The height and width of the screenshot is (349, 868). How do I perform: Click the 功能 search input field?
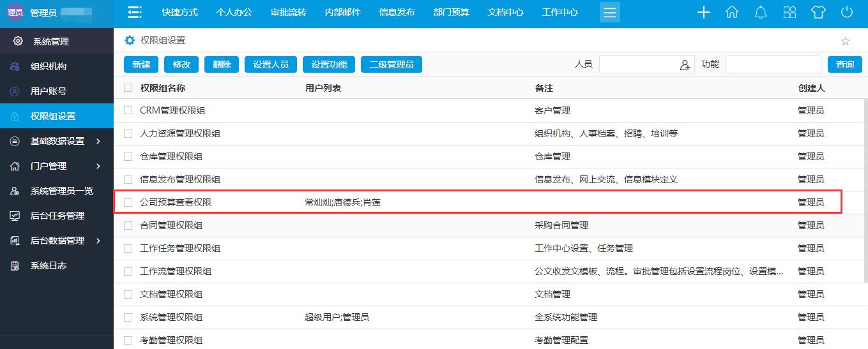pyautogui.click(x=773, y=64)
